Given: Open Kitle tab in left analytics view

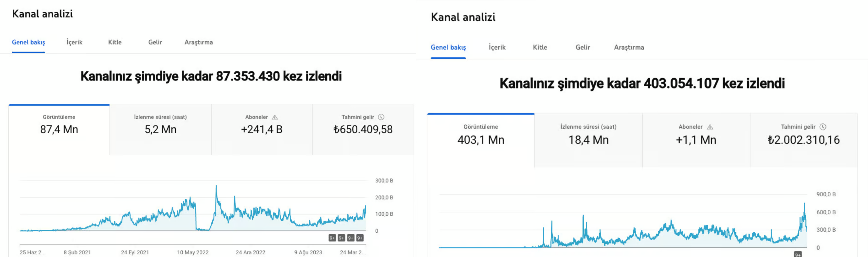Looking at the screenshot, I should 115,42.
